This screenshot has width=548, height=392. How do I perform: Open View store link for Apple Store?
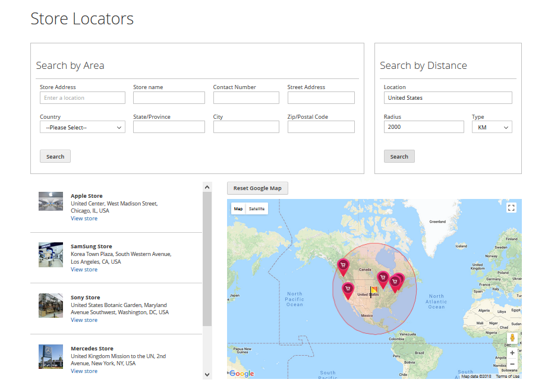[x=84, y=219]
